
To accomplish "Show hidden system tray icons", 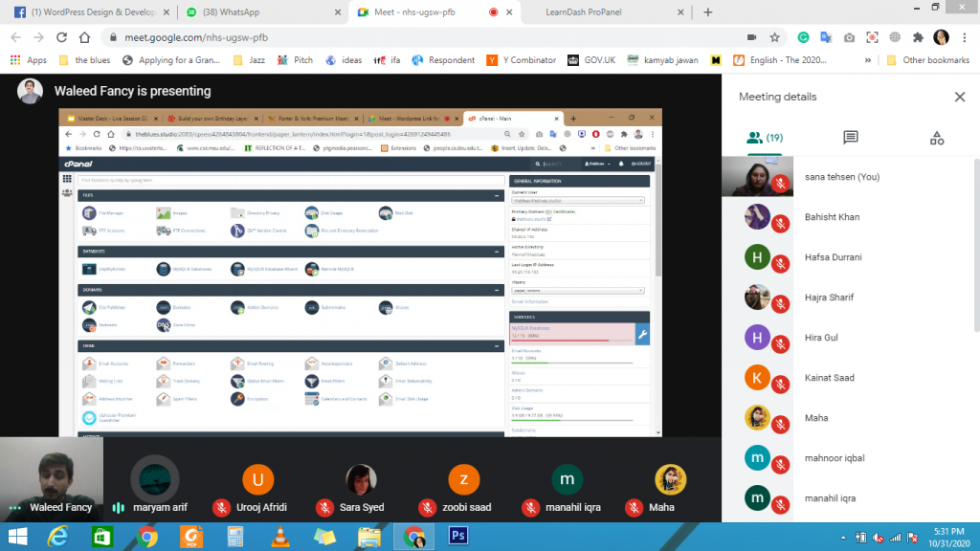I will pyautogui.click(x=842, y=538).
